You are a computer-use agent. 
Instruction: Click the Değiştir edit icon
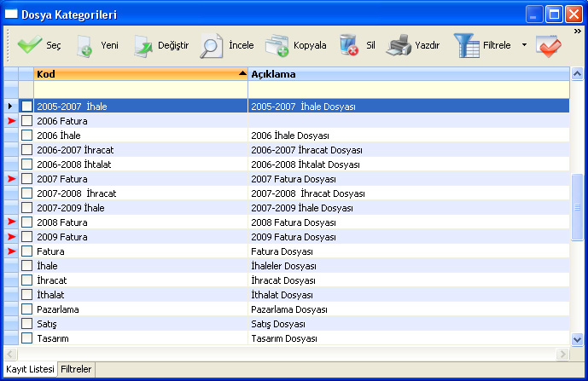tap(143, 45)
